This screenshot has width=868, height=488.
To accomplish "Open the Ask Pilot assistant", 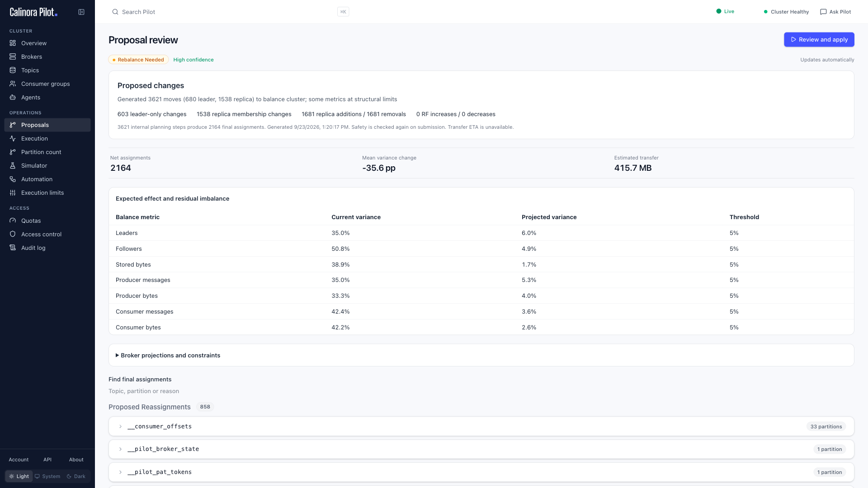I will point(835,12).
